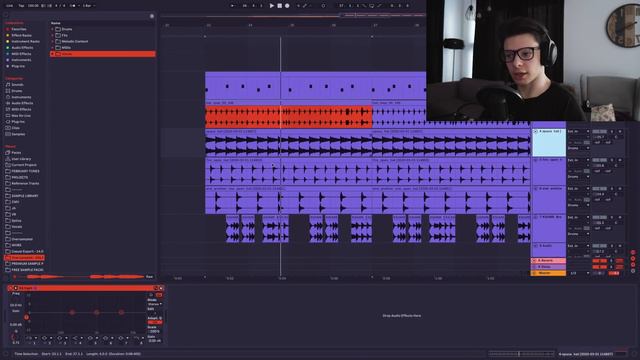
Task: Select the B Delay return track
Action: (548, 267)
